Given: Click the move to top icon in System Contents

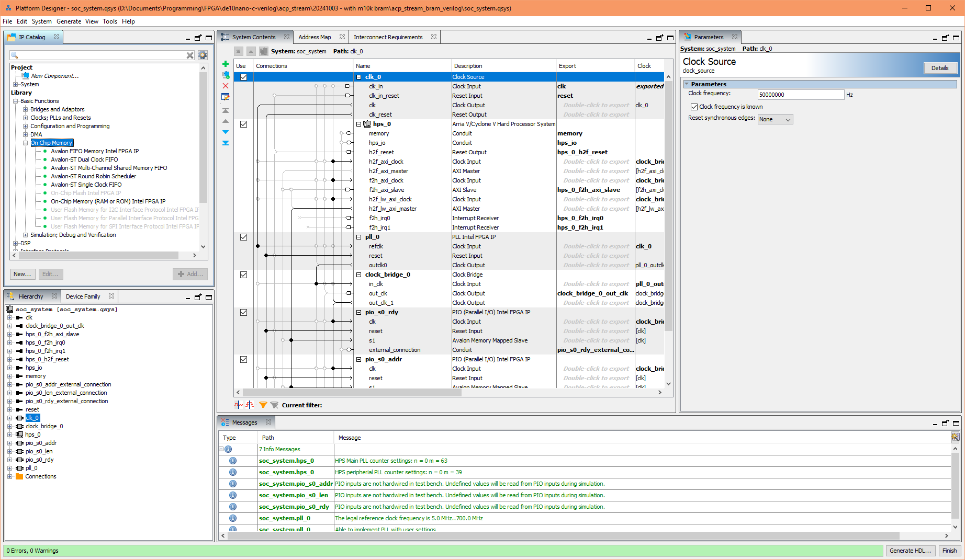Looking at the screenshot, I should click(226, 110).
